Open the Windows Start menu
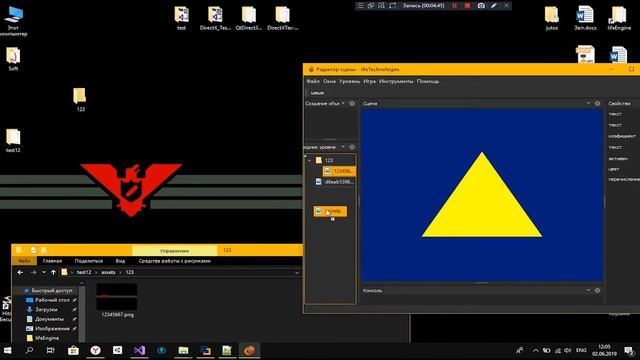The height and width of the screenshot is (360, 640). click(7, 350)
